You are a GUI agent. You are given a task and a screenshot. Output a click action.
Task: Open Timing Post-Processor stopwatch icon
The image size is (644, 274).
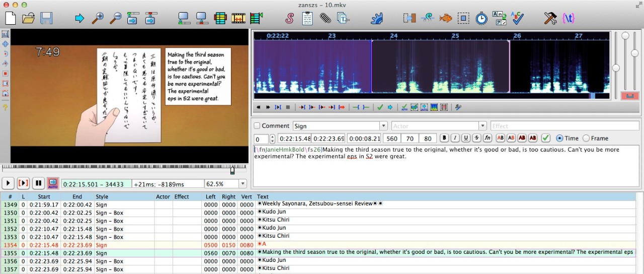(x=481, y=19)
